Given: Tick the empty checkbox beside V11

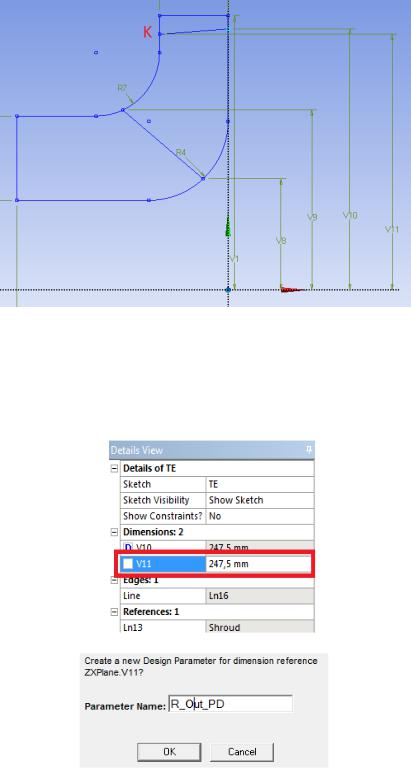Looking at the screenshot, I should coord(128,564).
